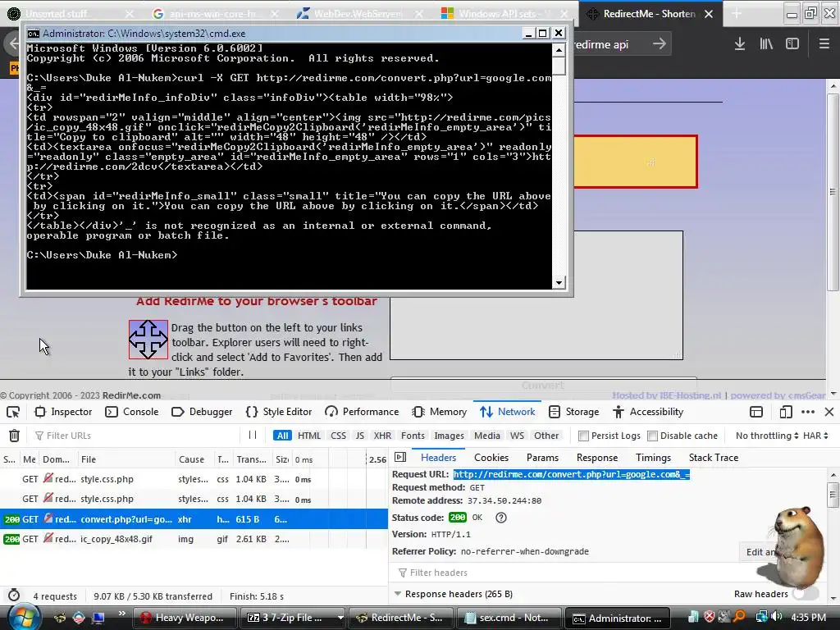This screenshot has width=840, height=630.
Task: Open a new browser tab
Action: (x=736, y=13)
